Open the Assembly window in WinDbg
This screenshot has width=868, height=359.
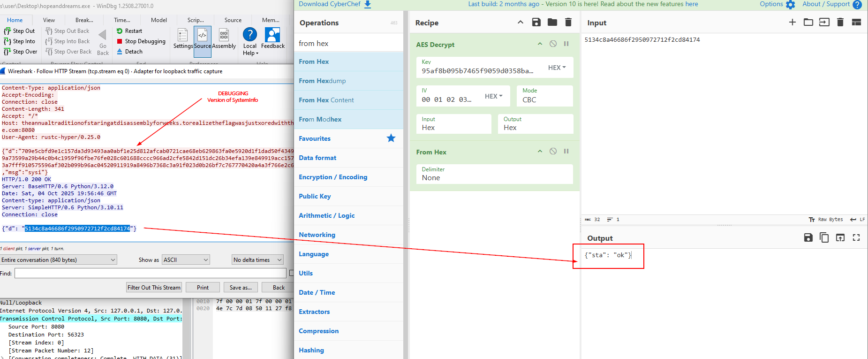pos(224,39)
